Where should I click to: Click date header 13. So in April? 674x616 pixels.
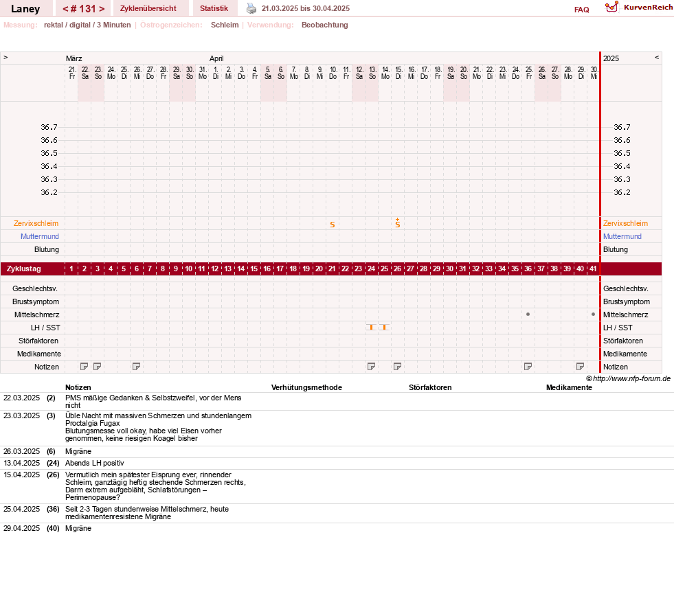tap(372, 73)
